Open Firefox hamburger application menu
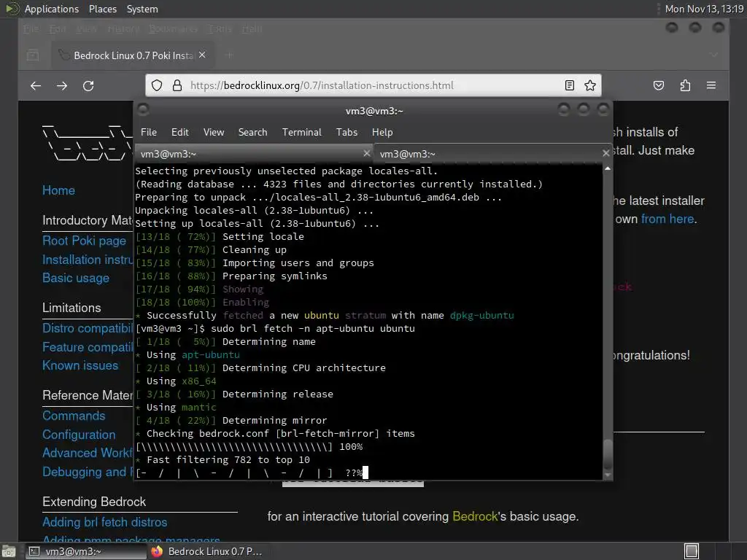Image resolution: width=747 pixels, height=560 pixels. click(711, 85)
